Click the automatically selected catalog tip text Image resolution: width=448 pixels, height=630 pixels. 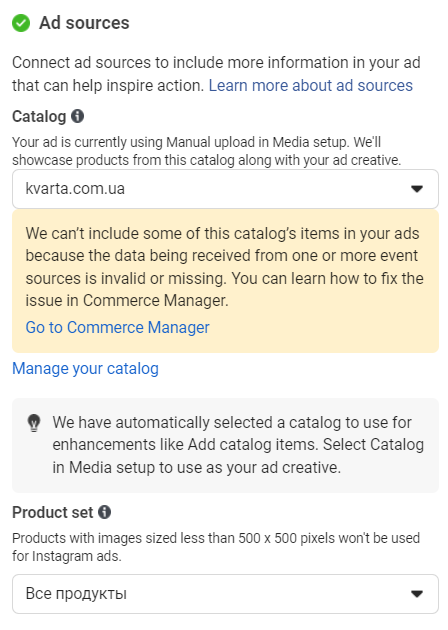238,445
